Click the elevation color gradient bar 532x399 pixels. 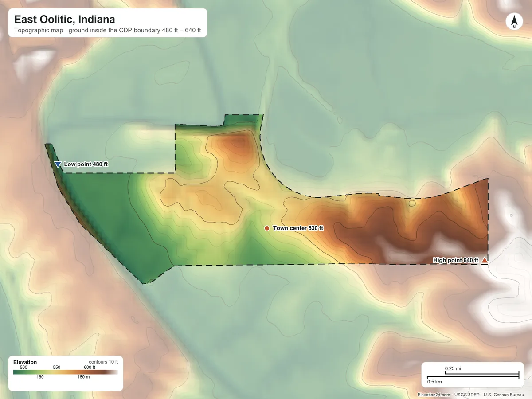[x=66, y=372]
